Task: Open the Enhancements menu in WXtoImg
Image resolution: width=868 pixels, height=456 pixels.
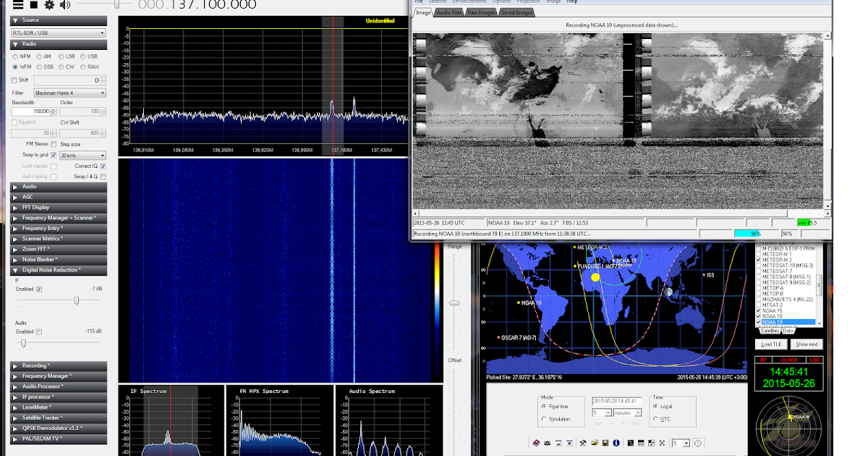Action: click(x=470, y=1)
